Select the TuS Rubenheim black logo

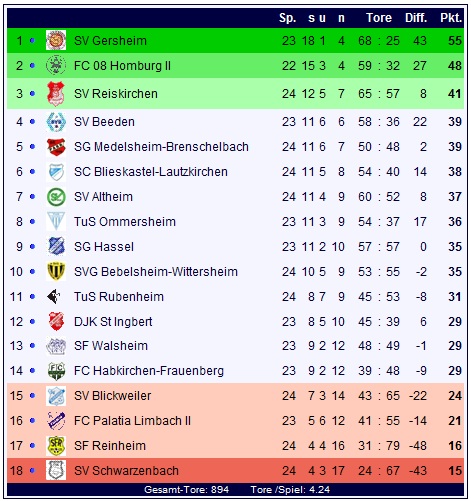pyautogui.click(x=54, y=296)
